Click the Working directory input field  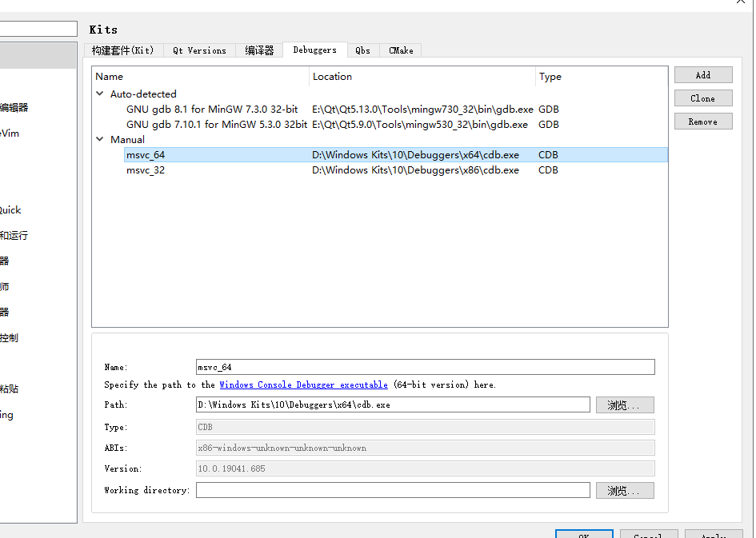coord(392,490)
